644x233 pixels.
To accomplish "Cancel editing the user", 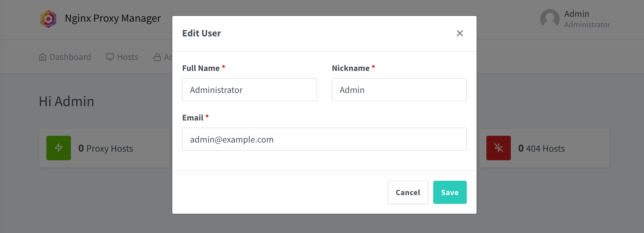I will point(408,192).
